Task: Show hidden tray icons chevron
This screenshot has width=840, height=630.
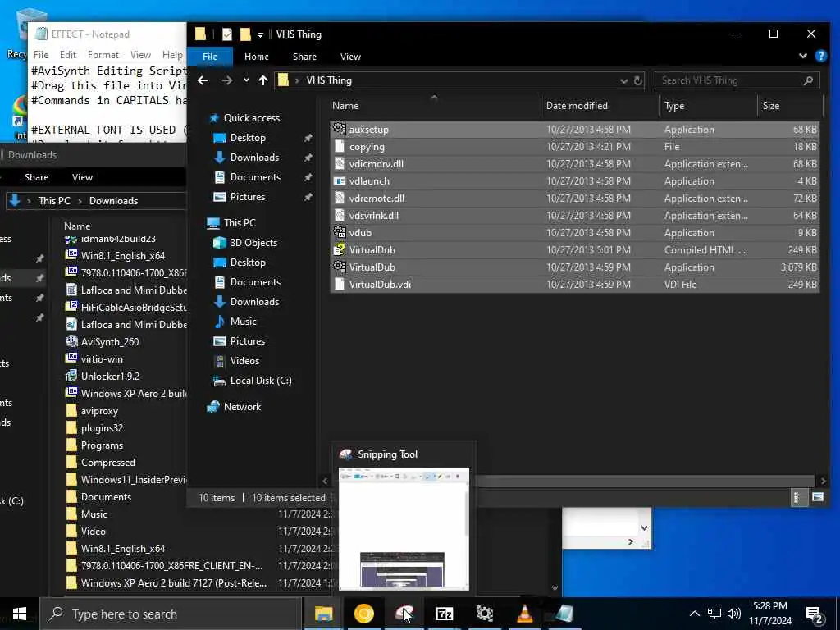Action: coord(694,614)
